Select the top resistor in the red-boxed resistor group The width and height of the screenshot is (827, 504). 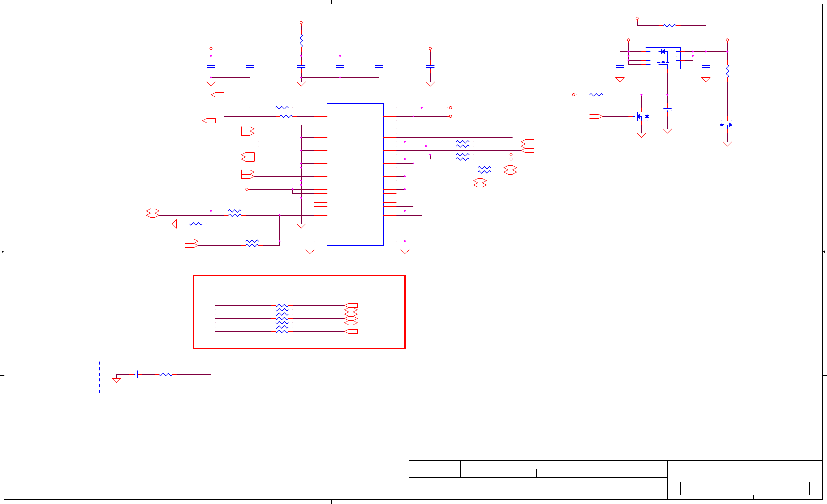click(282, 305)
